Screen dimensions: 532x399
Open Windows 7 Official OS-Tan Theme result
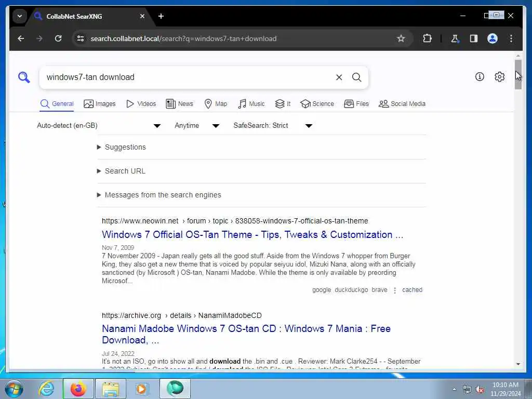pos(252,235)
